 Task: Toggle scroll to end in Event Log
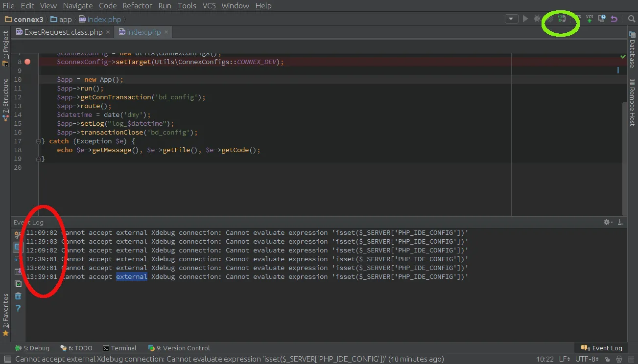click(18, 272)
